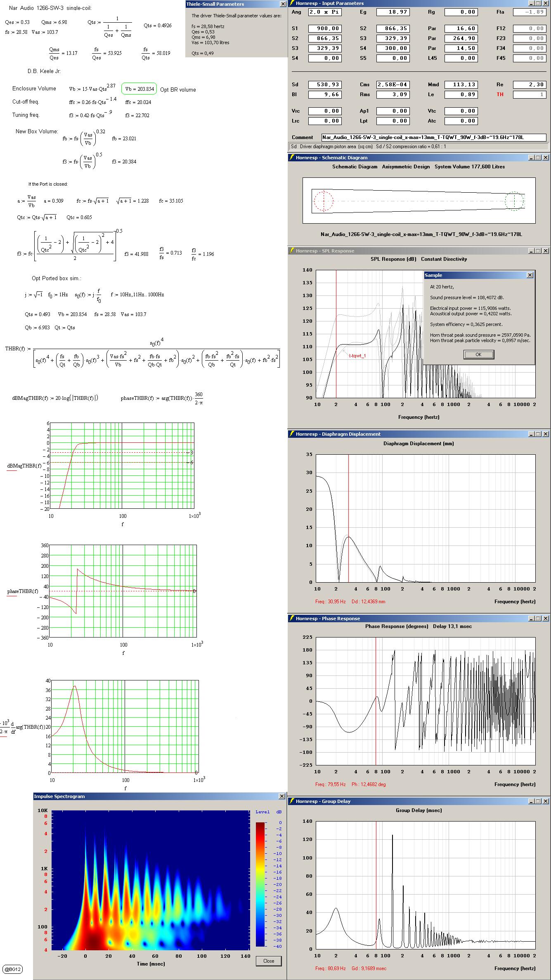Click the TH field showing 1
This screenshot has width=551, height=980.
(x=530, y=94)
